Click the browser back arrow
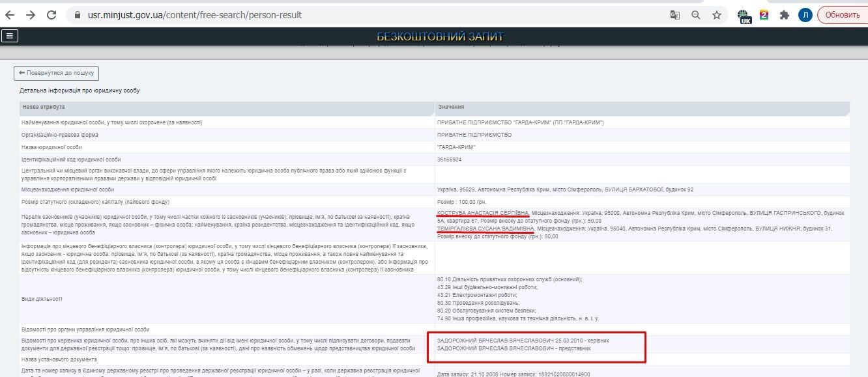This screenshot has width=868, height=377. click(x=11, y=14)
